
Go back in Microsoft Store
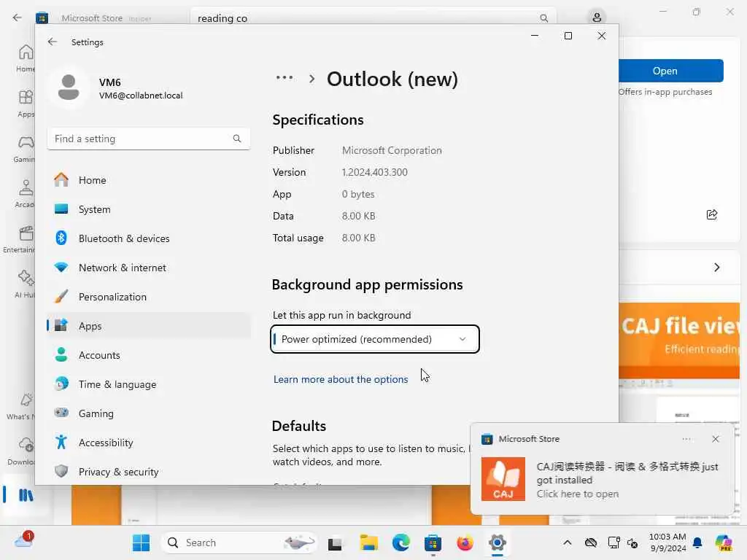click(18, 17)
